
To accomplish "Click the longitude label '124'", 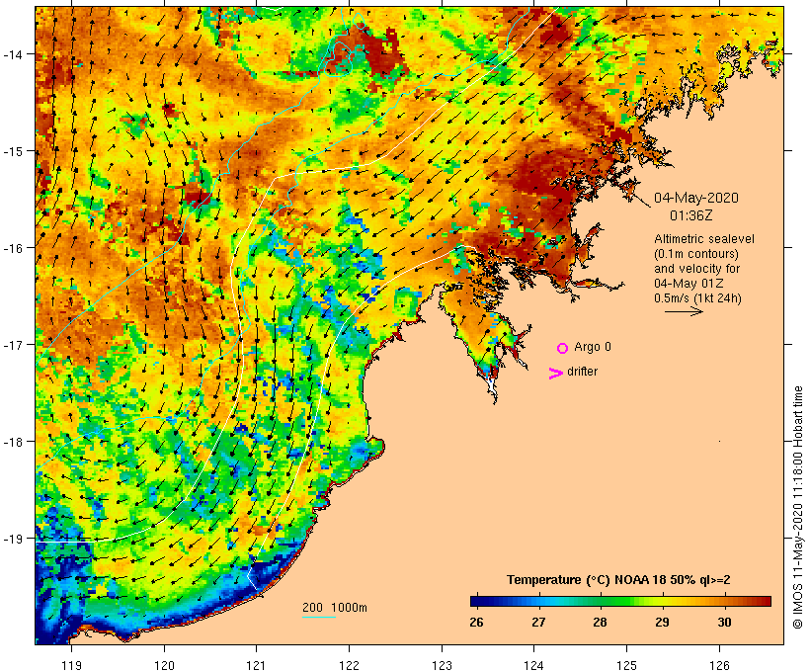I will pyautogui.click(x=534, y=665).
